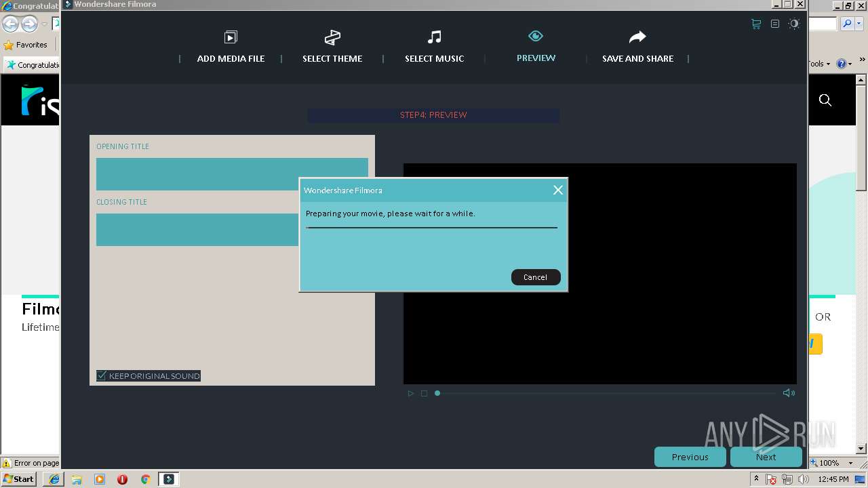Play the preview video
Image resolution: width=868 pixels, height=488 pixels.
[x=410, y=393]
